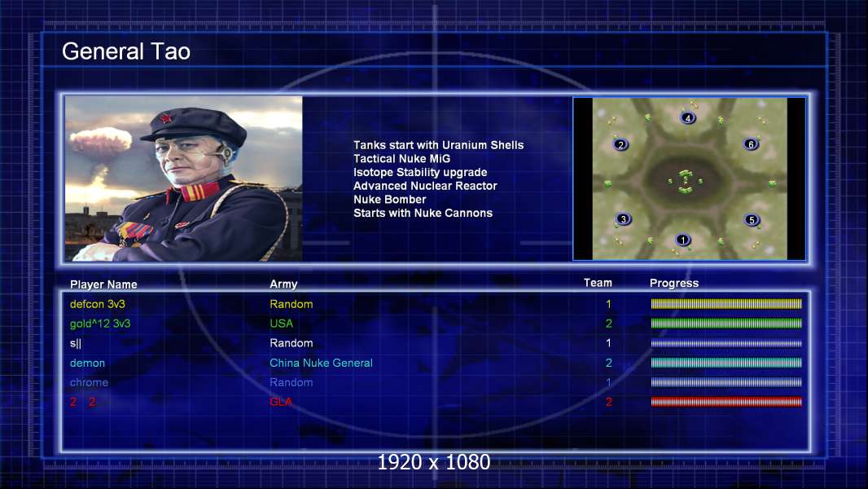
Task: Click the team number of chrome
Action: (x=608, y=383)
